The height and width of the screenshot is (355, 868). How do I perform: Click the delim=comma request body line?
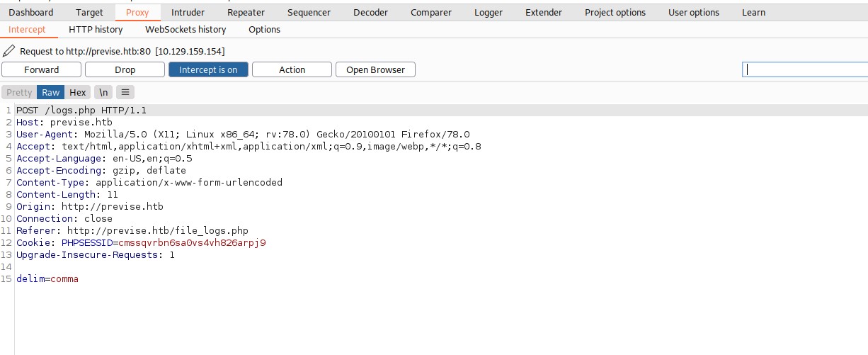point(47,279)
